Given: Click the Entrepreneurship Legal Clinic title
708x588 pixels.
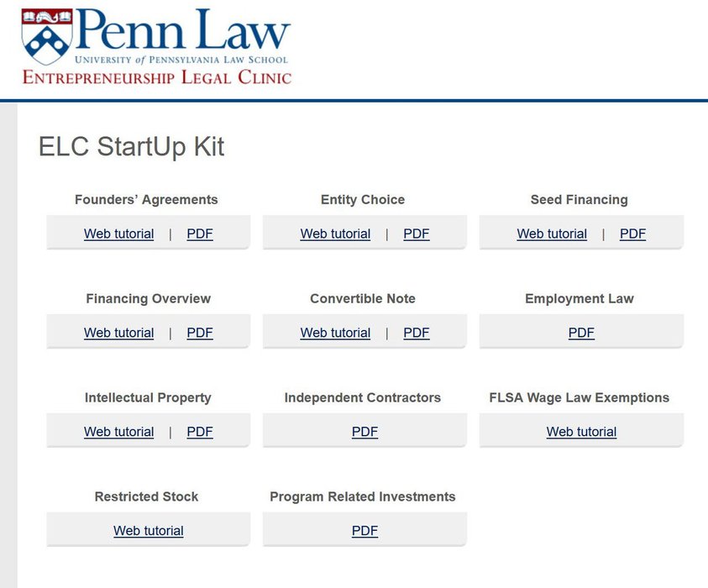Looking at the screenshot, I should point(157,78).
